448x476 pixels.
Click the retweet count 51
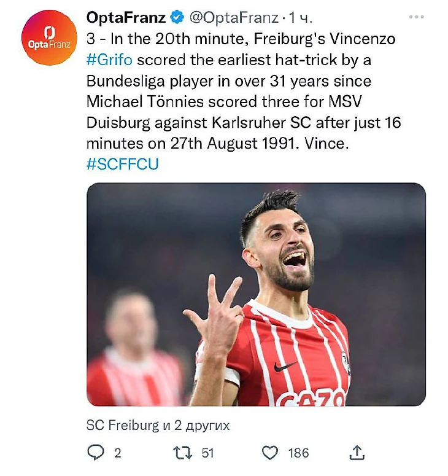click(207, 453)
